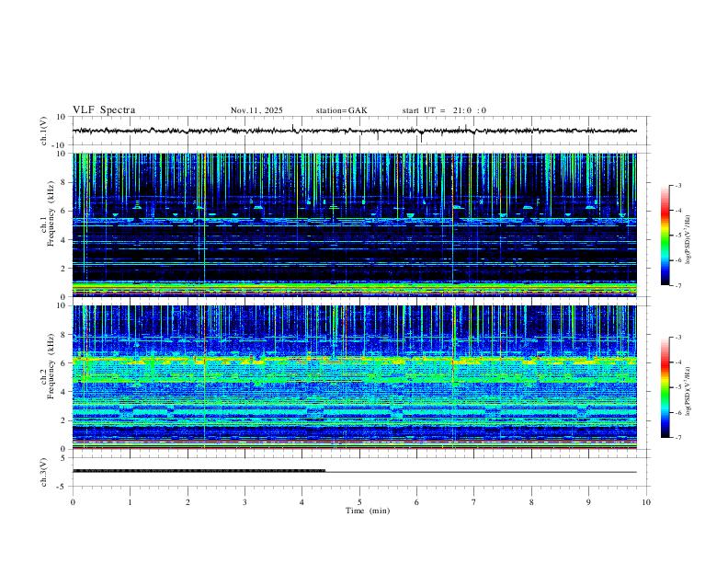Click the ch.1 colorbar "log(PSD)(V²/Hz)" label
This screenshot has height=563, width=728.
[x=688, y=240]
